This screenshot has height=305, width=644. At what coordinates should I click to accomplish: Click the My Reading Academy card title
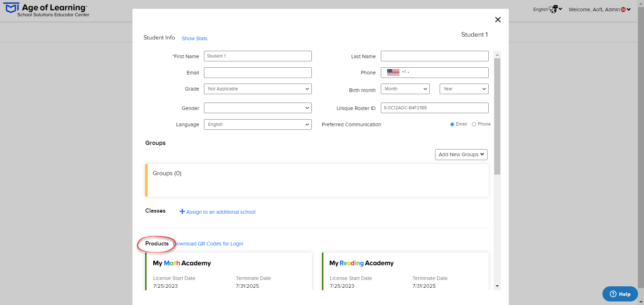tap(361, 263)
